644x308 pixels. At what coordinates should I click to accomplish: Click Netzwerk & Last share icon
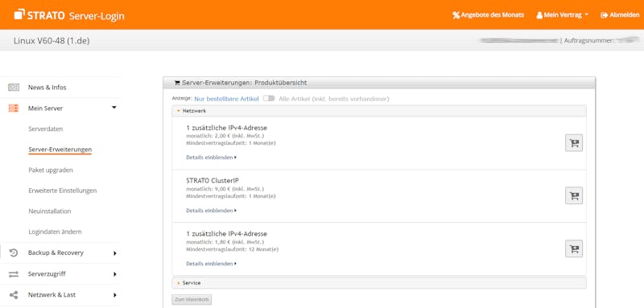[x=14, y=295]
